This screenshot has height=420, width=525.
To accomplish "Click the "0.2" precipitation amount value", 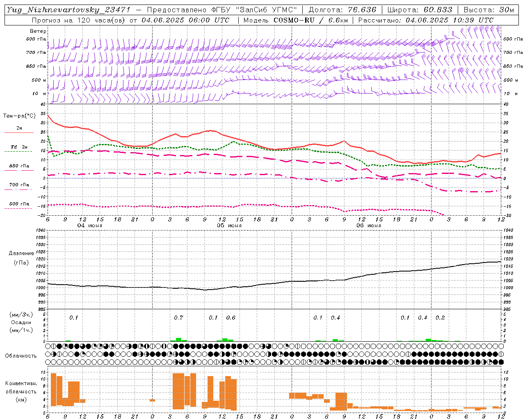I will (x=440, y=317).
